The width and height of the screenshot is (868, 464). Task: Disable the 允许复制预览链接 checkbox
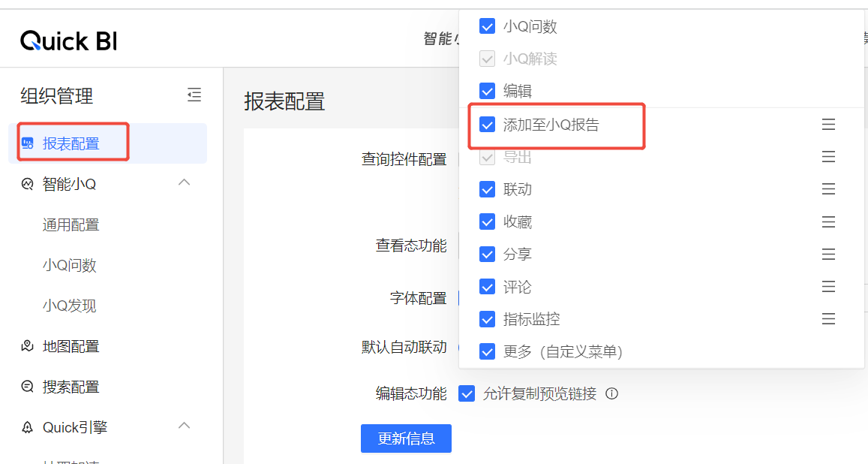(x=467, y=393)
